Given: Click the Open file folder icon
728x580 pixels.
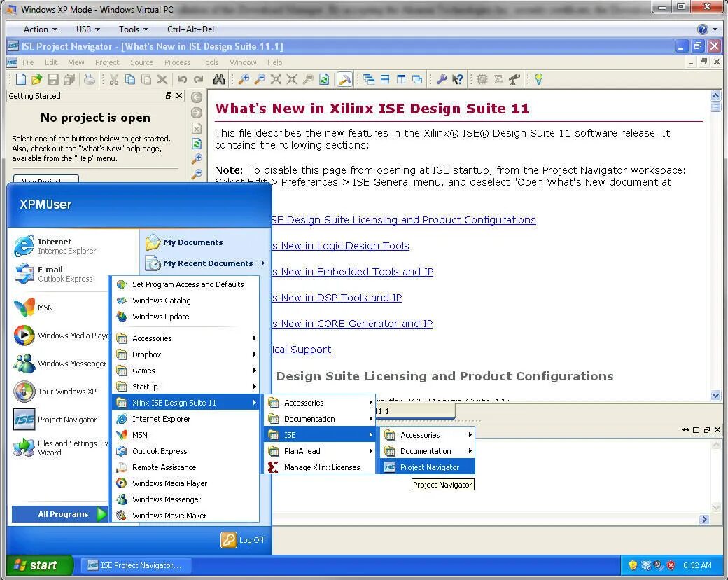Looking at the screenshot, I should coord(36,79).
